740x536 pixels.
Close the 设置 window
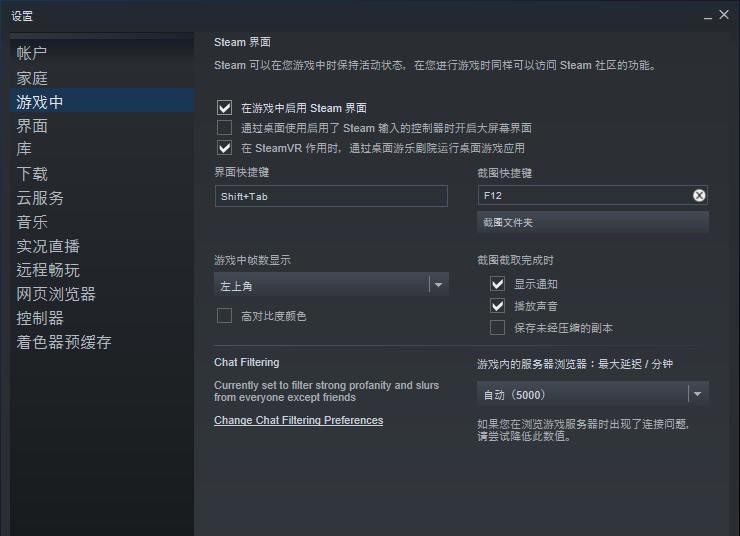click(724, 15)
